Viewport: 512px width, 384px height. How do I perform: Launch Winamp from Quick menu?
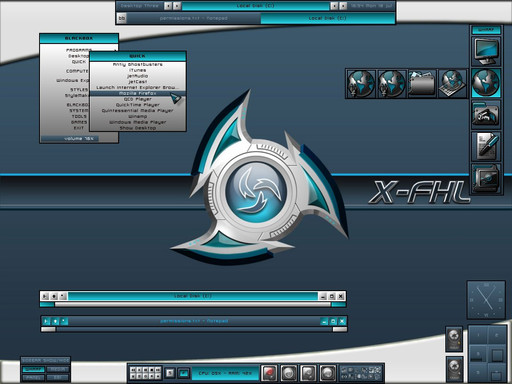pyautogui.click(x=138, y=116)
